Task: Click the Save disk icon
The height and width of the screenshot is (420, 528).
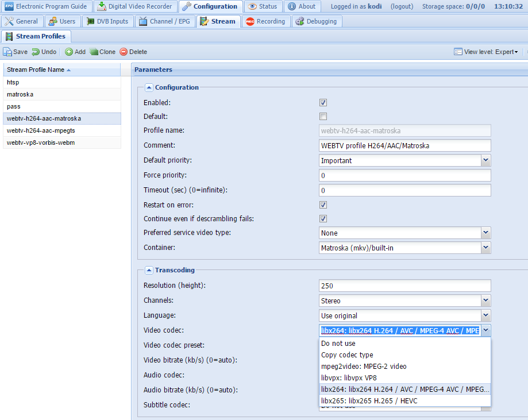Action: [7, 52]
